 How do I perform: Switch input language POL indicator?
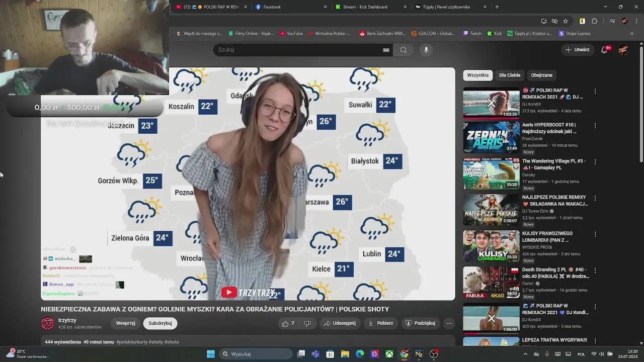(x=581, y=354)
